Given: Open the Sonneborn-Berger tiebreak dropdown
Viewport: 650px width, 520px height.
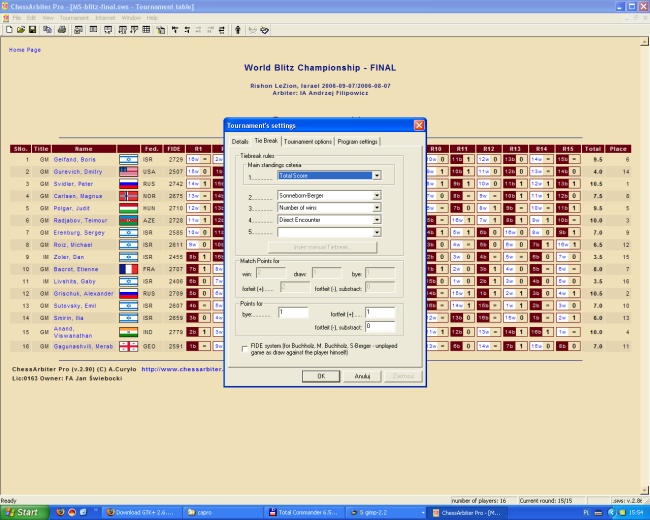Looking at the screenshot, I should 376,195.
